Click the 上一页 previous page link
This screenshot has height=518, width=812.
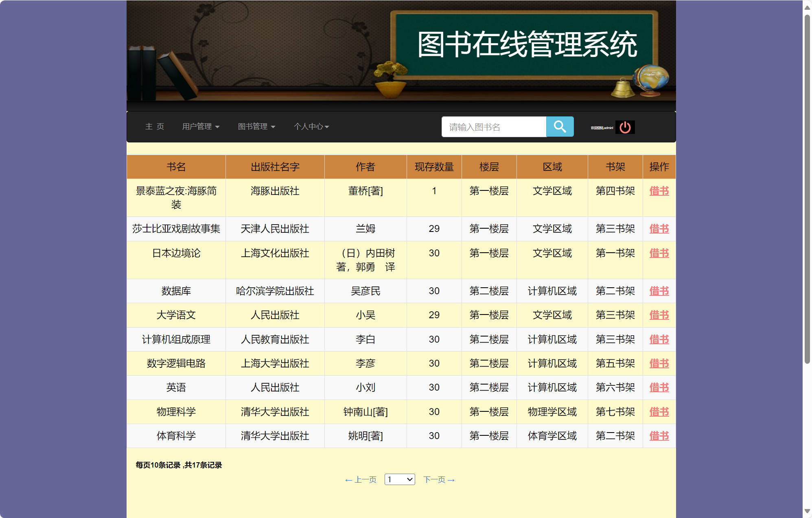[361, 479]
